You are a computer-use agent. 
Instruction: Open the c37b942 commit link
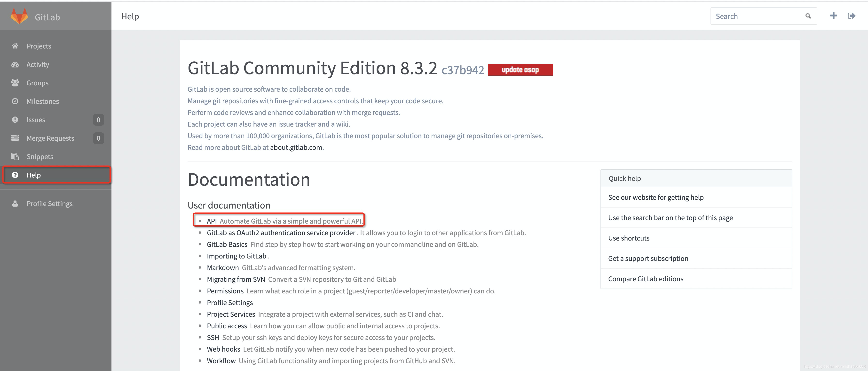tap(463, 70)
